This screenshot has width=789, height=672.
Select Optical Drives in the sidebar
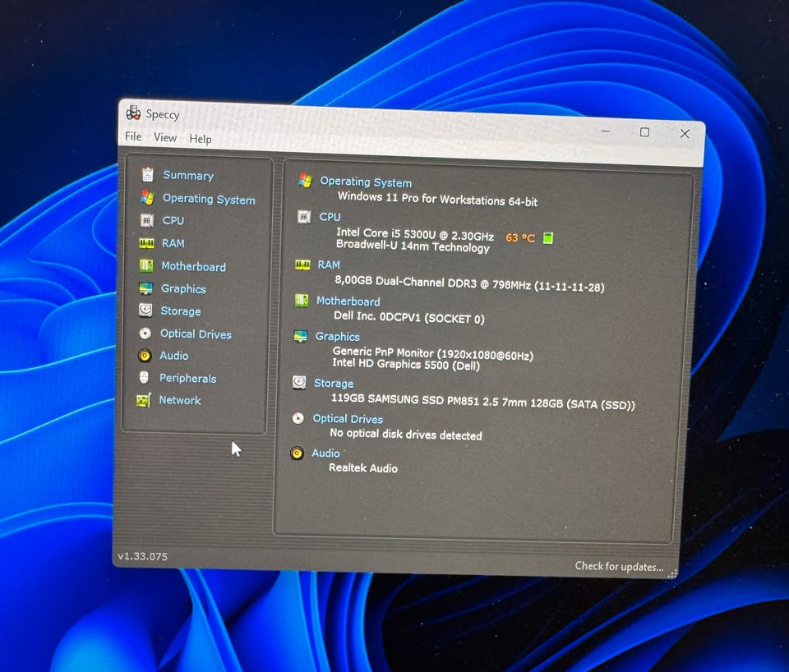(x=196, y=334)
